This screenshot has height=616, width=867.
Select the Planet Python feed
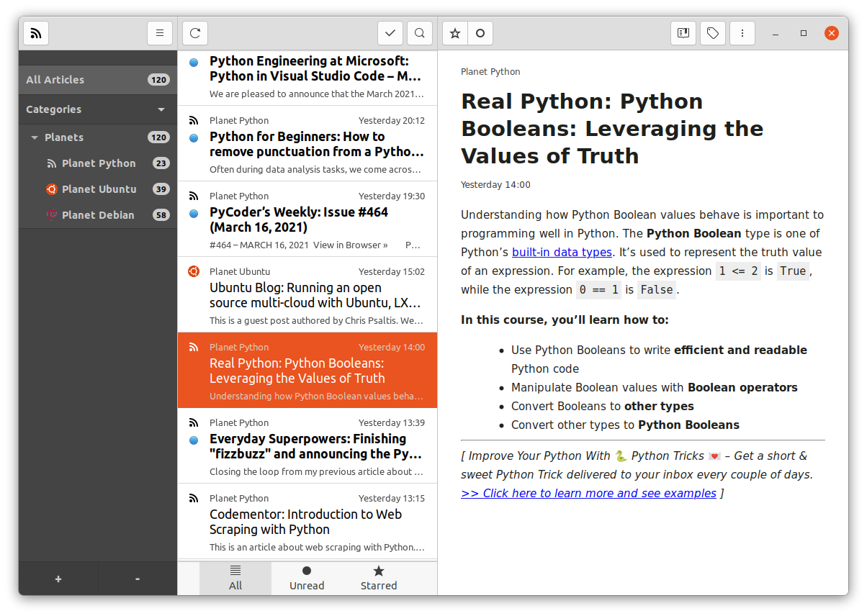98,163
